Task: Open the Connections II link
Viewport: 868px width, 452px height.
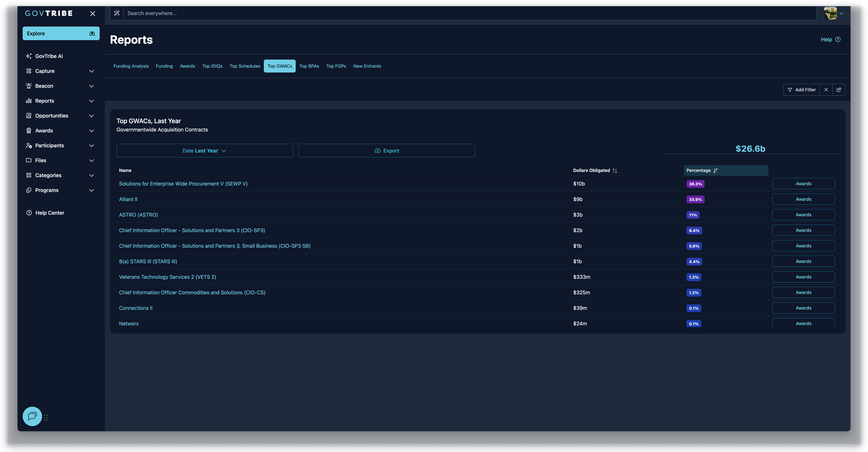Action: [x=136, y=308]
